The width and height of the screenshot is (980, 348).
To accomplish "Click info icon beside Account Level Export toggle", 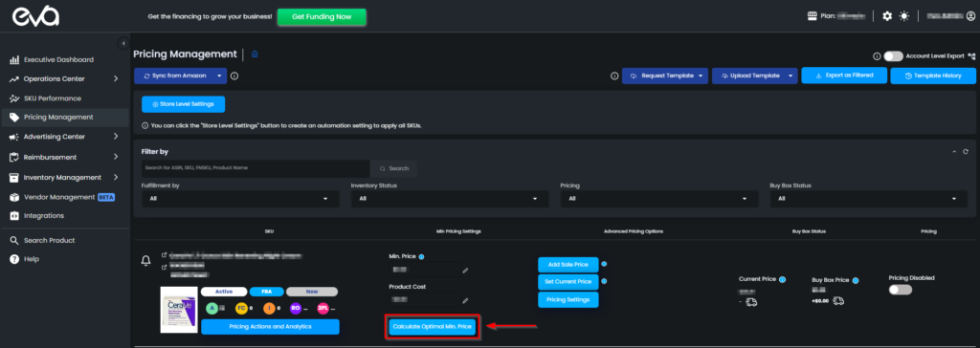I will click(877, 56).
